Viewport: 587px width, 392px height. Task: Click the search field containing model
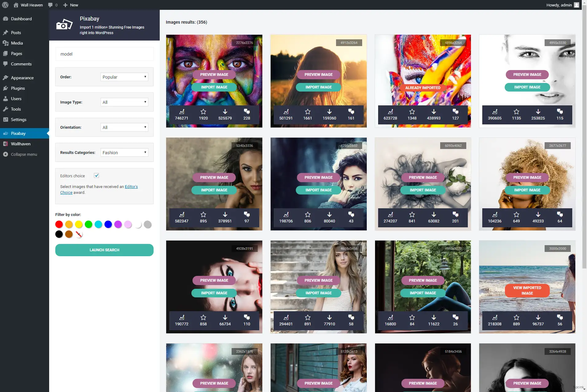[104, 54]
